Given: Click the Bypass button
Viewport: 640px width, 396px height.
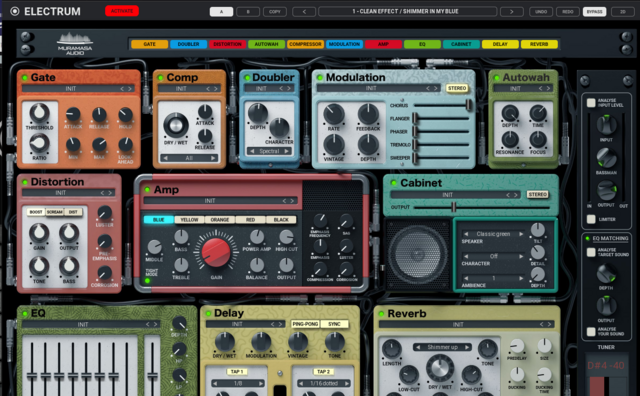Looking at the screenshot, I should pyautogui.click(x=594, y=11).
